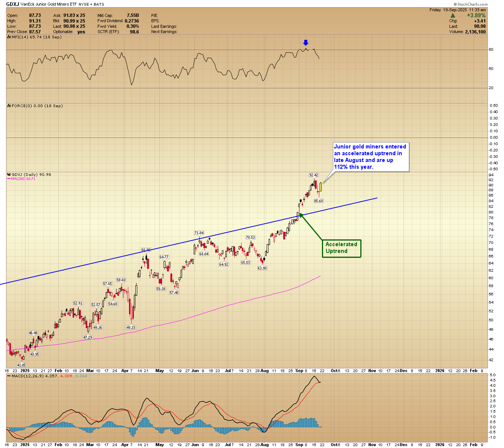Click the green up-triangle beside +3.89%

(x=453, y=15)
